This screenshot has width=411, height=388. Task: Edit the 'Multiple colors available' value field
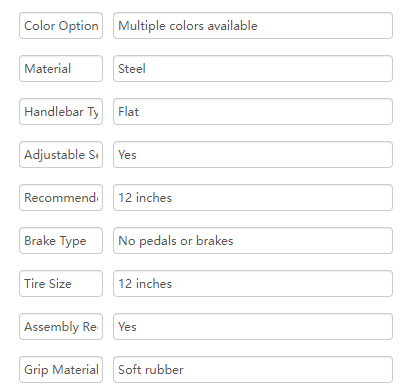tap(253, 26)
